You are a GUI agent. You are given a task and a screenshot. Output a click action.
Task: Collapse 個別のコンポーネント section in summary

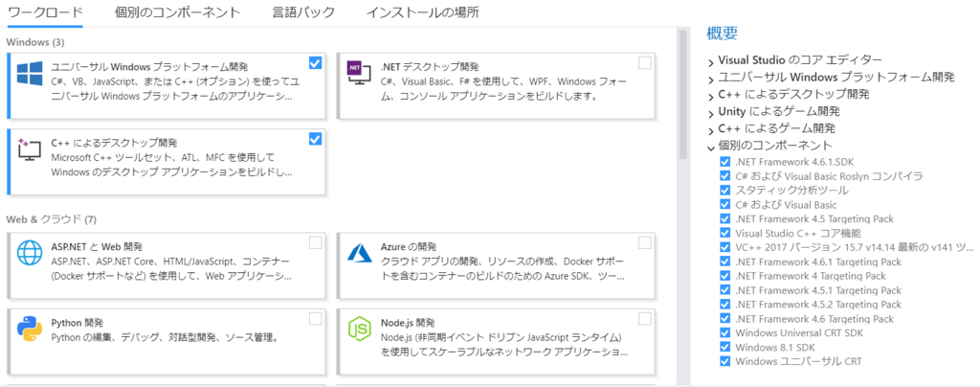(x=711, y=148)
